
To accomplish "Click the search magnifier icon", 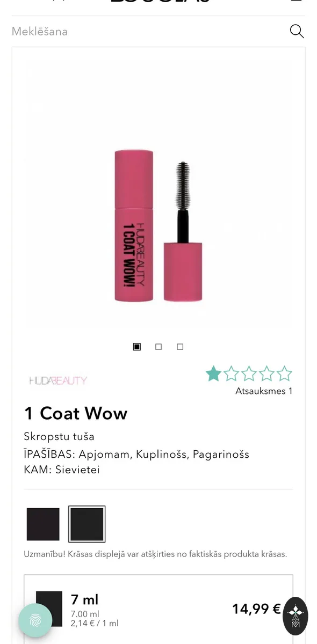I will pos(297,31).
